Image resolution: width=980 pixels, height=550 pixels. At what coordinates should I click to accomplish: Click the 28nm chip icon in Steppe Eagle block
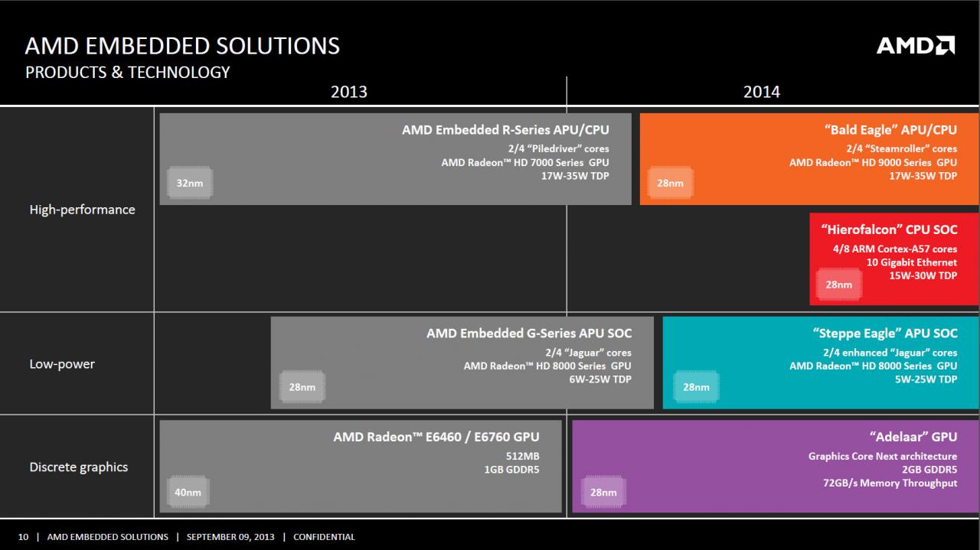(x=696, y=387)
